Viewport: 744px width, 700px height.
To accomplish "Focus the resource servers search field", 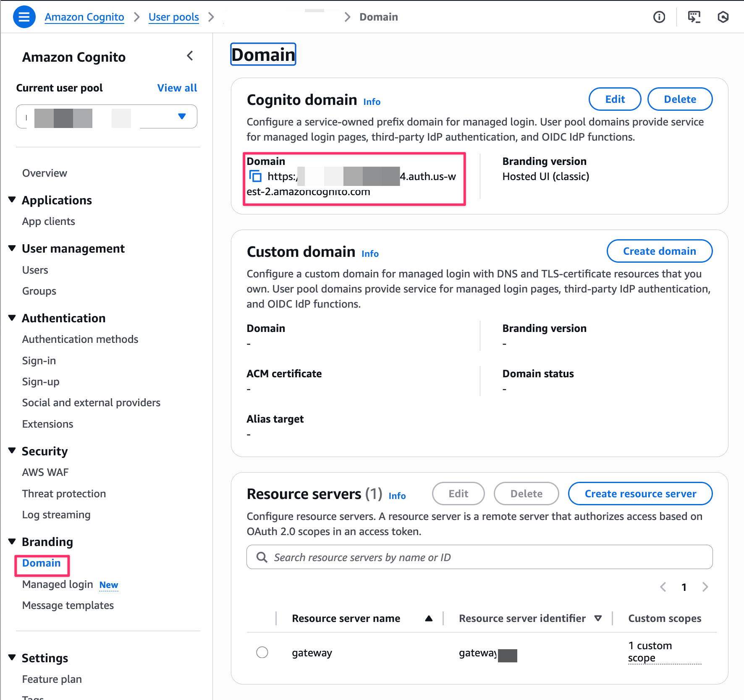I will click(479, 557).
